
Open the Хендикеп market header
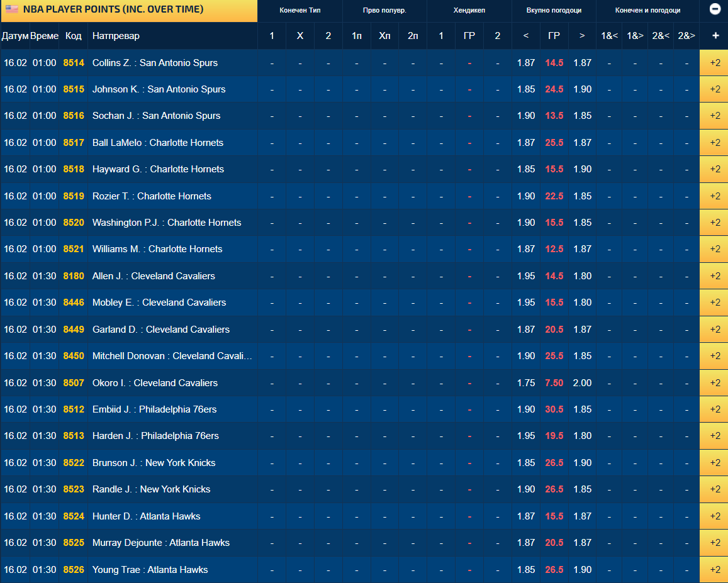[x=469, y=10]
